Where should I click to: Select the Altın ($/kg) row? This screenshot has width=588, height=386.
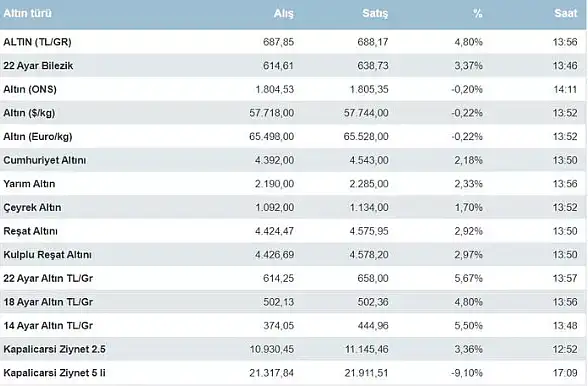pyautogui.click(x=293, y=113)
